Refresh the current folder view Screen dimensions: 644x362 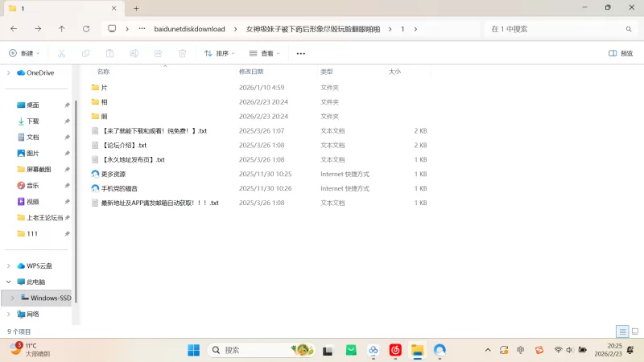click(x=86, y=29)
